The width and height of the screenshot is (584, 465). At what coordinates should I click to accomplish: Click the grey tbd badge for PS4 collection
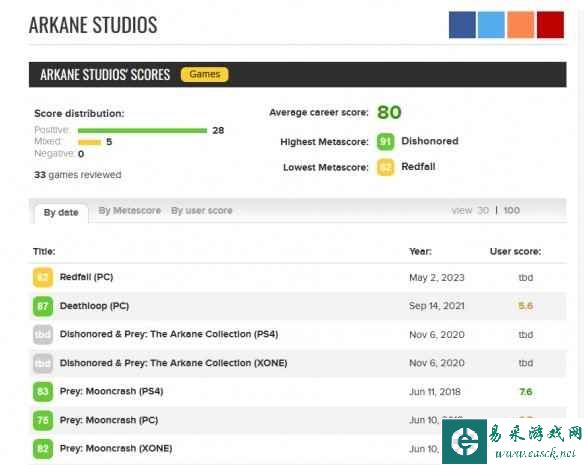click(x=43, y=335)
